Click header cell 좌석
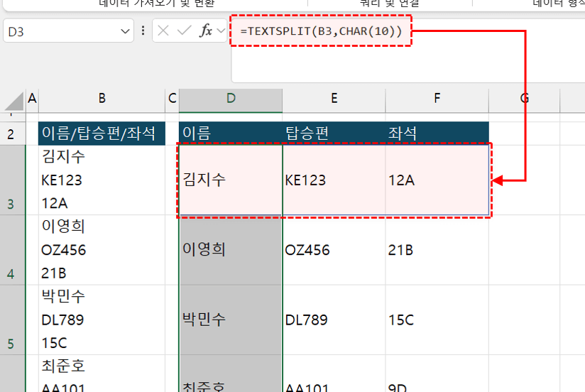 pos(437,134)
